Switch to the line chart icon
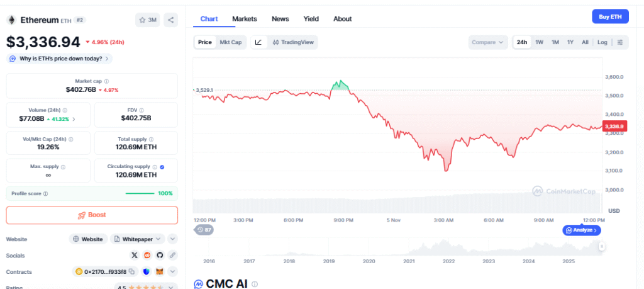 [x=258, y=42]
